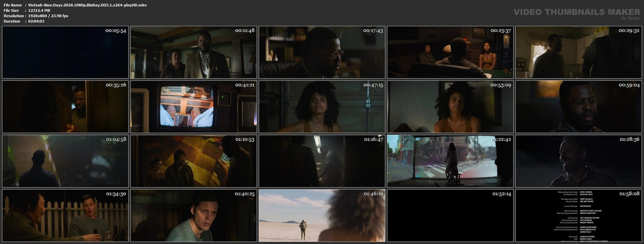This screenshot has width=644, height=244.
Task: Open the thumbnail stamped 00:47:15
Action: coord(322,107)
